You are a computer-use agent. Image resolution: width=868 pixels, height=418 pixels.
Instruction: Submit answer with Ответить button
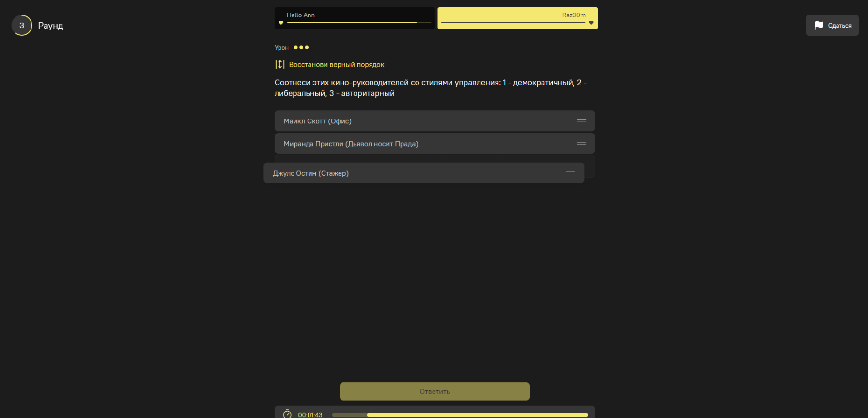tap(434, 391)
